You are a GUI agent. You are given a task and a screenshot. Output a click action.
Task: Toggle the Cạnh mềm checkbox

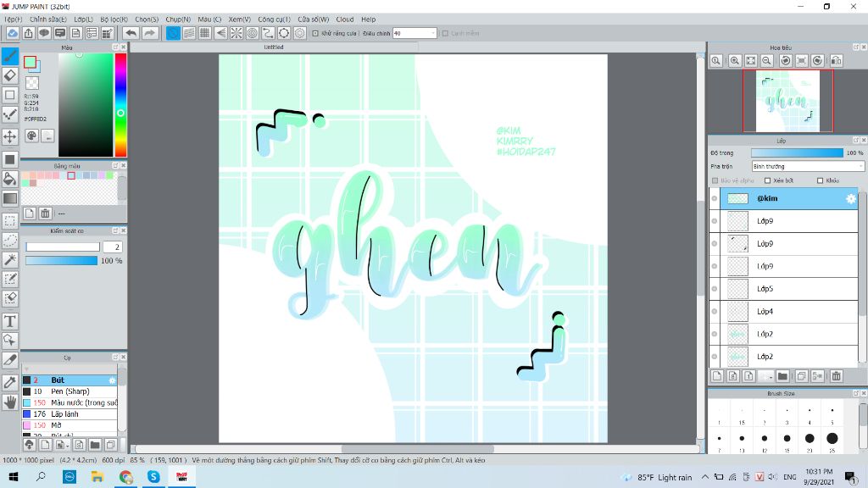coord(445,33)
